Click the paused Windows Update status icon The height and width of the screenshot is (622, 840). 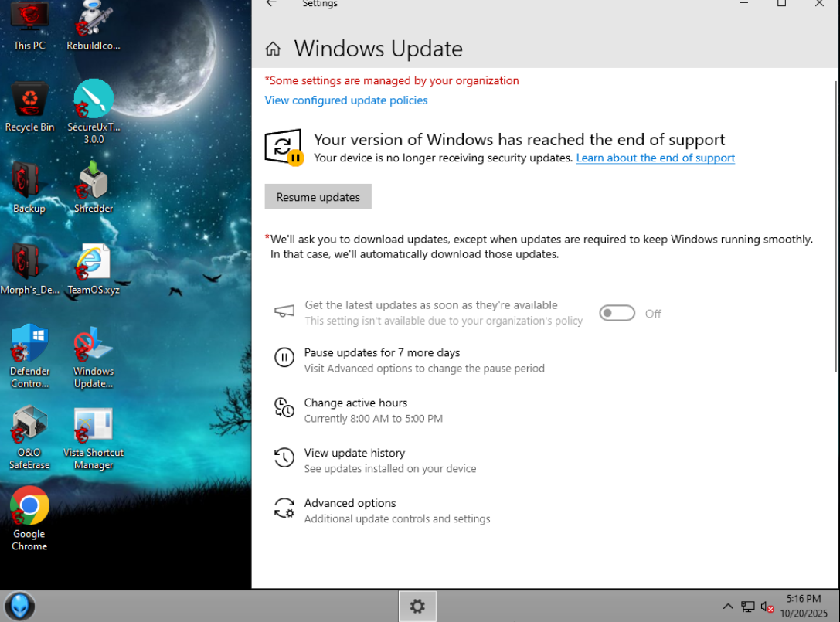(284, 148)
